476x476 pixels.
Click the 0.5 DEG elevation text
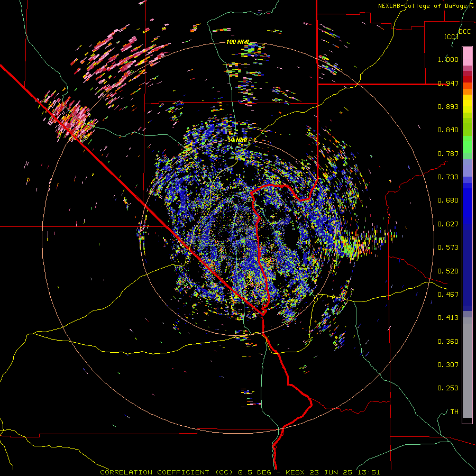[x=256, y=472]
